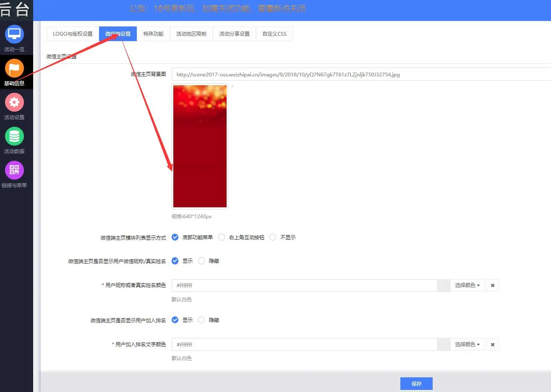The image size is (551, 392).
Task: Switch to LOGO与版权设置 tab
Action: (73, 34)
